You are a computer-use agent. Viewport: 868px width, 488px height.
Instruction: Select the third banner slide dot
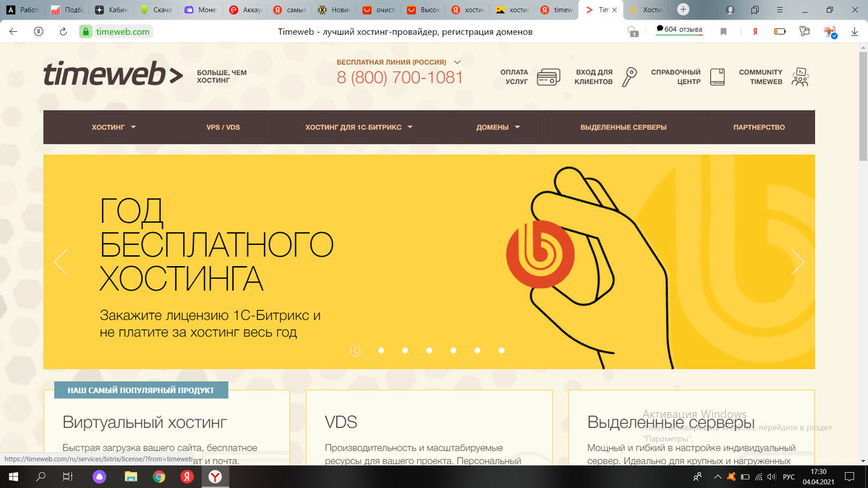pyautogui.click(x=405, y=351)
